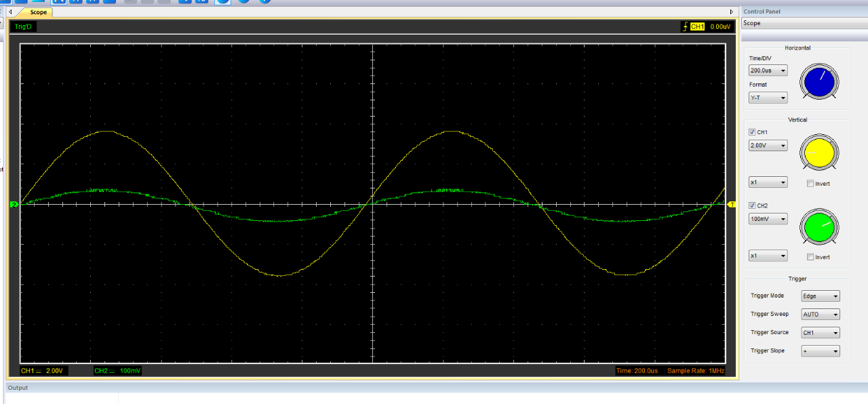Click the left tab scroll arrow
Screen dimensions: 868x404
(10, 12)
